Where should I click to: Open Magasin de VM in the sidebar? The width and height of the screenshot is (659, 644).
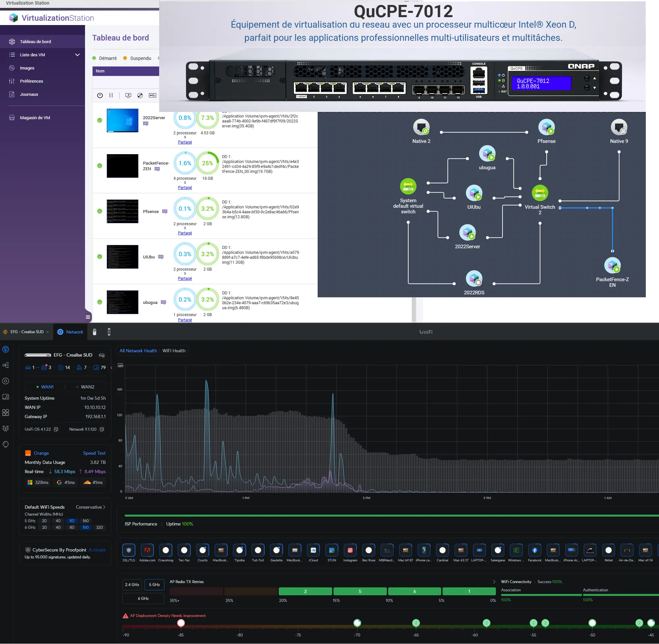tap(35, 118)
